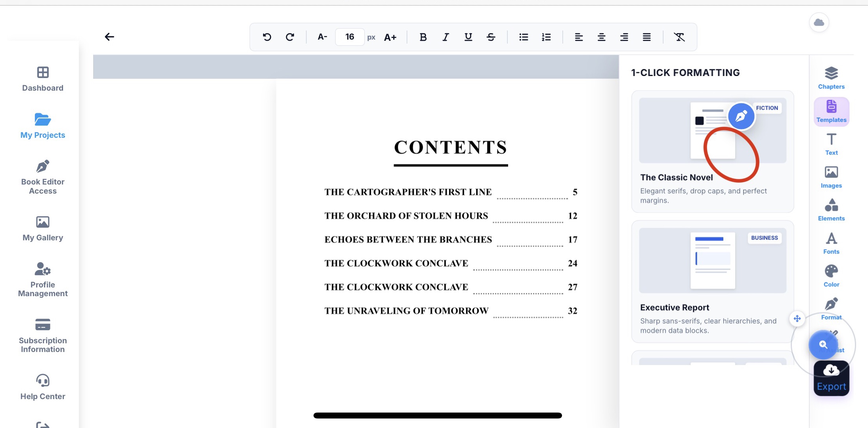Click The Orchard of Stolen Hours entry
This screenshot has width=868, height=428.
pyautogui.click(x=451, y=216)
